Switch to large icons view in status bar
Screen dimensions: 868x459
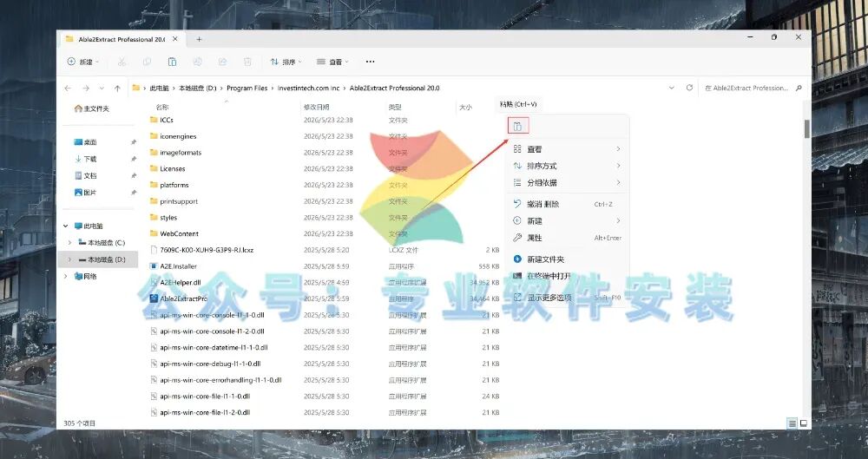[x=804, y=423]
